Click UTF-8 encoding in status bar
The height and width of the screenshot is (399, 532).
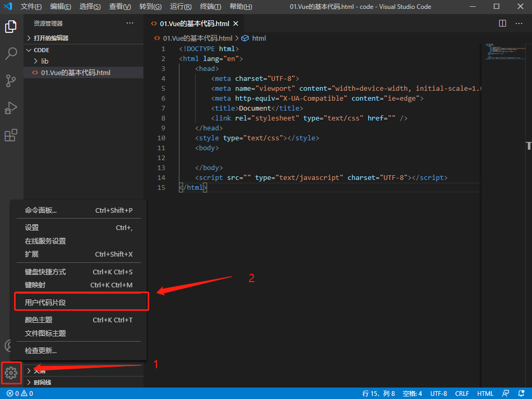439,394
